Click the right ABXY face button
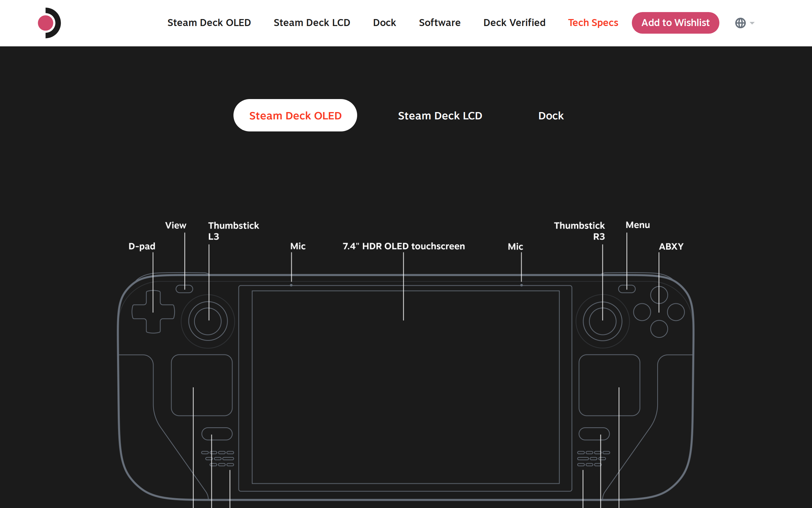This screenshot has height=508, width=812. [x=676, y=312]
